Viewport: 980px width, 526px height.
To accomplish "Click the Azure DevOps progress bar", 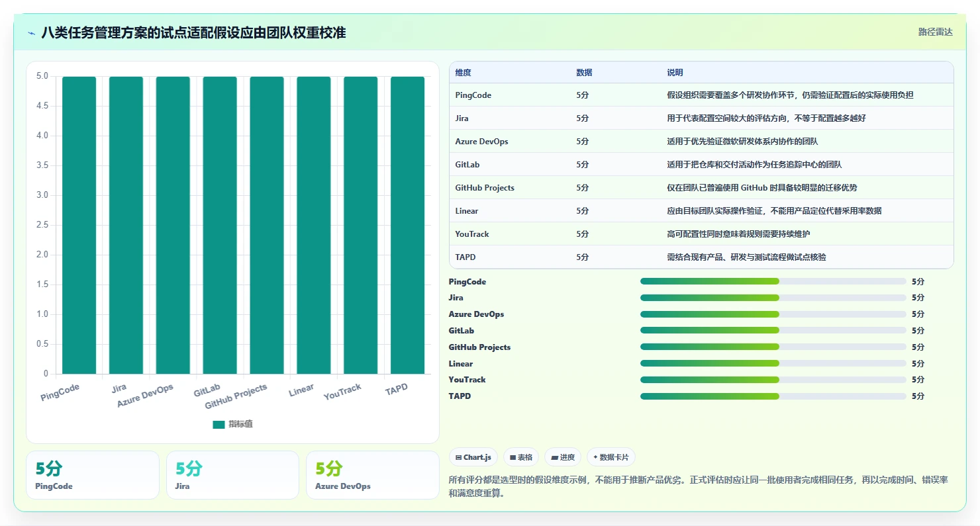I will 773,314.
